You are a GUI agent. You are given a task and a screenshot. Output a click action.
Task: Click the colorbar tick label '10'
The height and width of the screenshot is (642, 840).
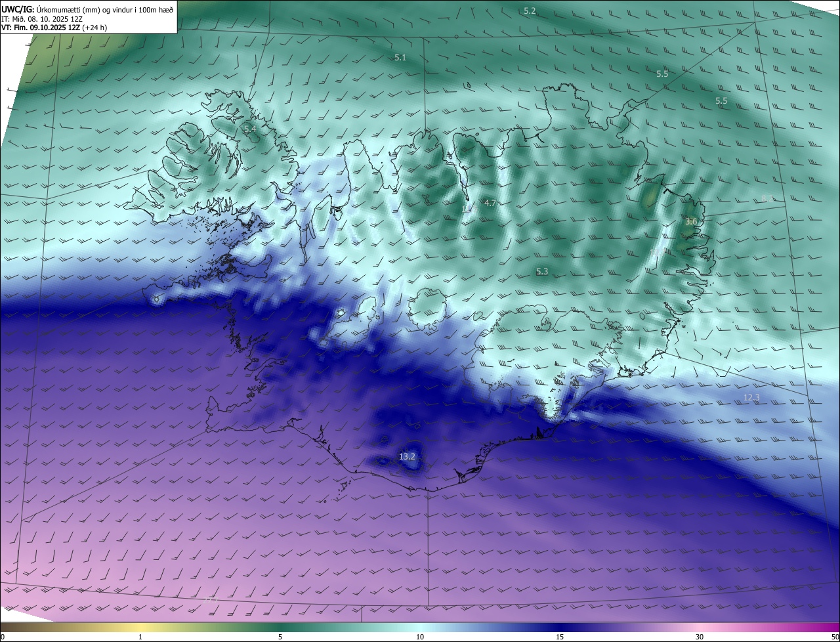pyautogui.click(x=420, y=637)
